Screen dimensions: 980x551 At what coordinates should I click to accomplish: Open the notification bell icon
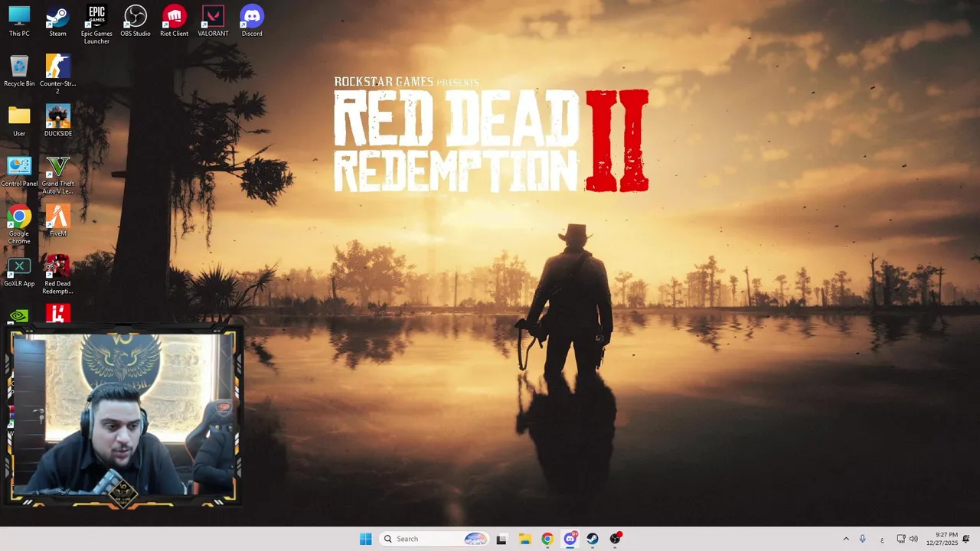[x=966, y=539]
